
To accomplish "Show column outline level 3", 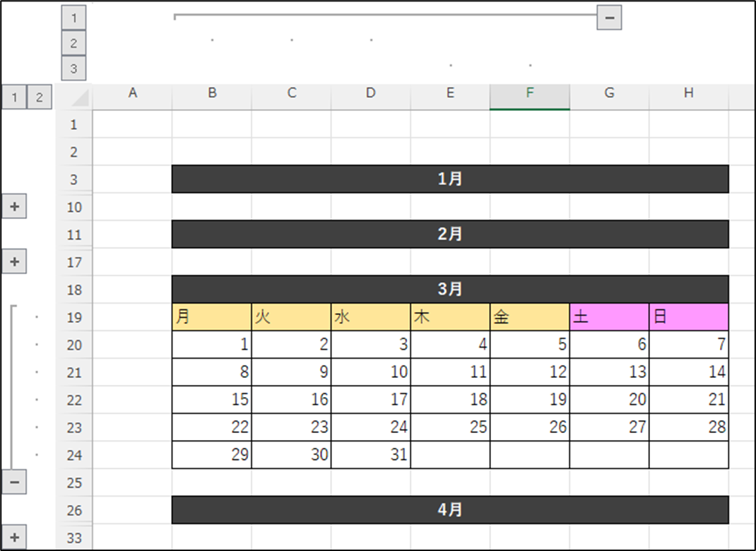I will (x=73, y=69).
